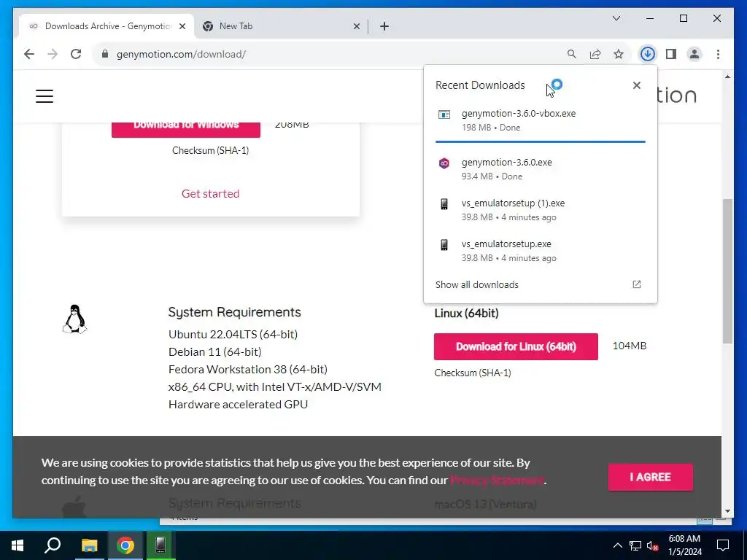Open vs_emulatorsetup (1).exe download entry
Screen dimensions: 747x560
point(541,210)
